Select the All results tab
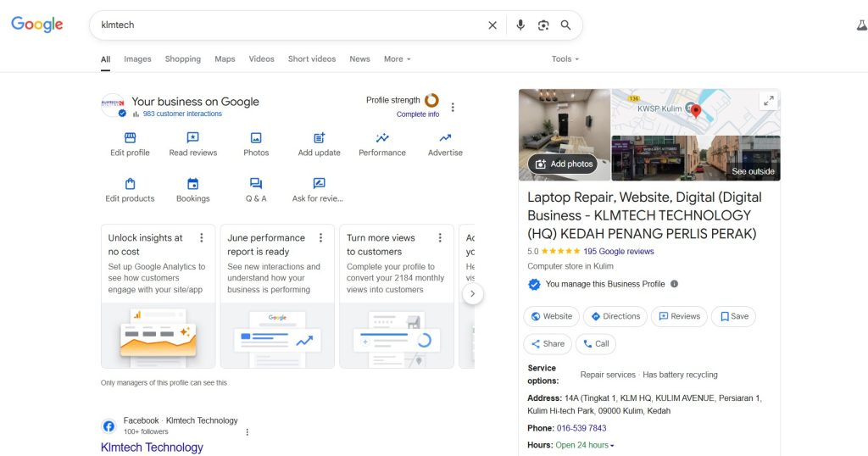This screenshot has width=868, height=456. tap(105, 60)
